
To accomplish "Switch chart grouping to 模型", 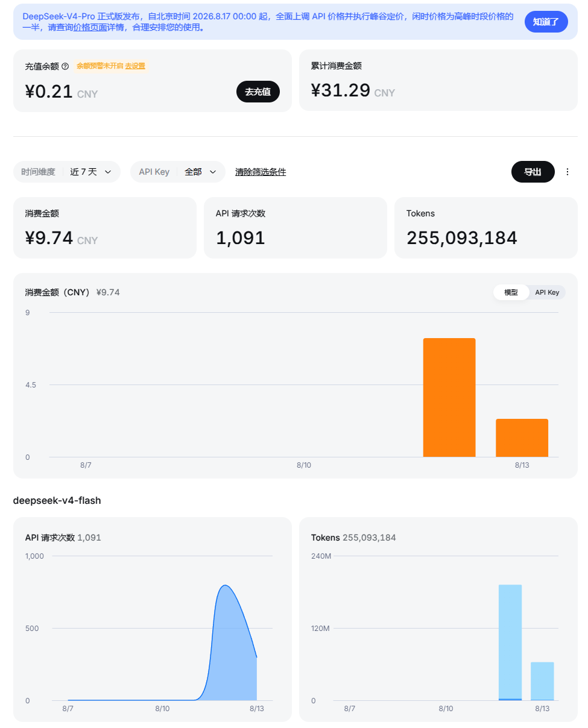I will (x=511, y=292).
